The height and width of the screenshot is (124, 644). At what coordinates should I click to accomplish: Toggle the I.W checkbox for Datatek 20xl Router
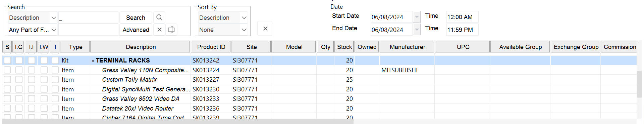44,108
